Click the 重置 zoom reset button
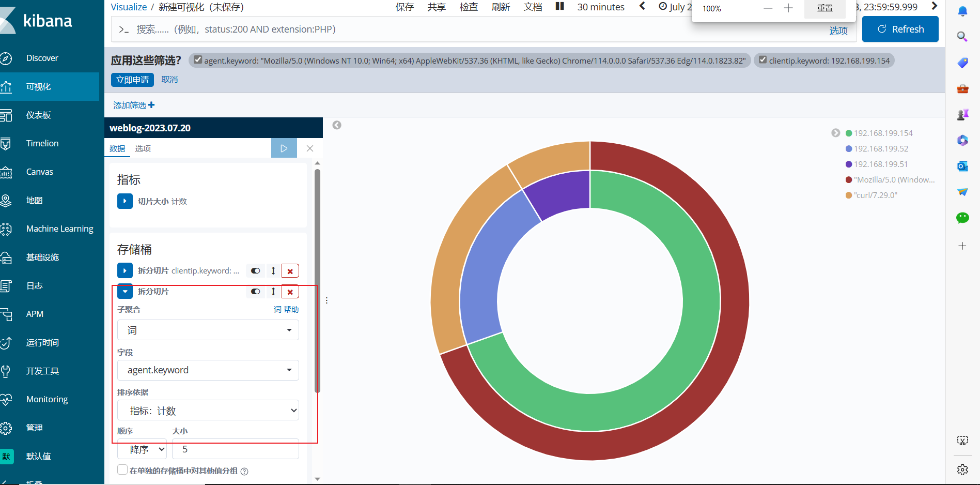Viewport: 980px width, 485px height. (825, 8)
